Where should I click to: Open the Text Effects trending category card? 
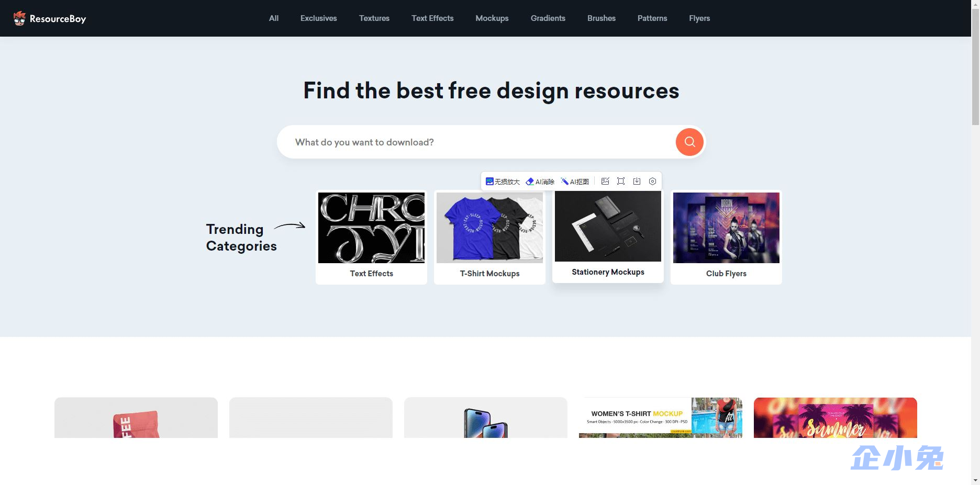(371, 237)
